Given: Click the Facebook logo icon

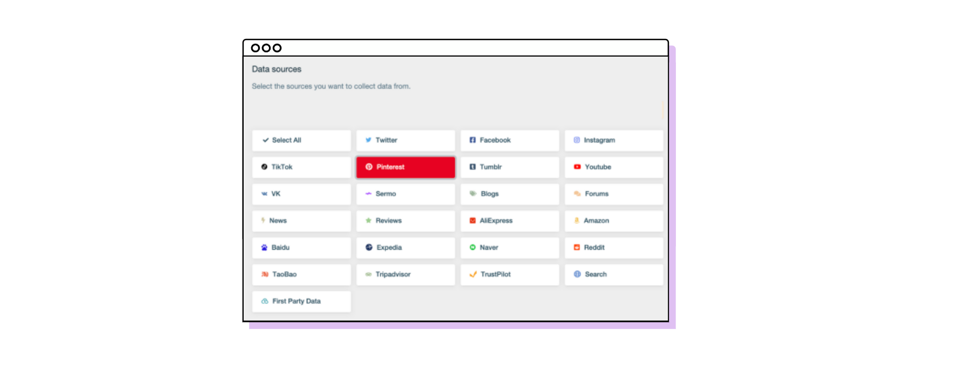Looking at the screenshot, I should tap(473, 140).
